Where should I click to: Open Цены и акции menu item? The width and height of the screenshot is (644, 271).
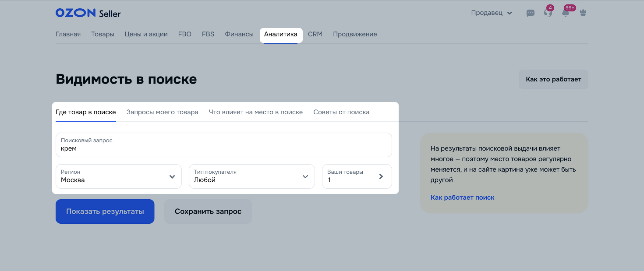pyautogui.click(x=146, y=34)
